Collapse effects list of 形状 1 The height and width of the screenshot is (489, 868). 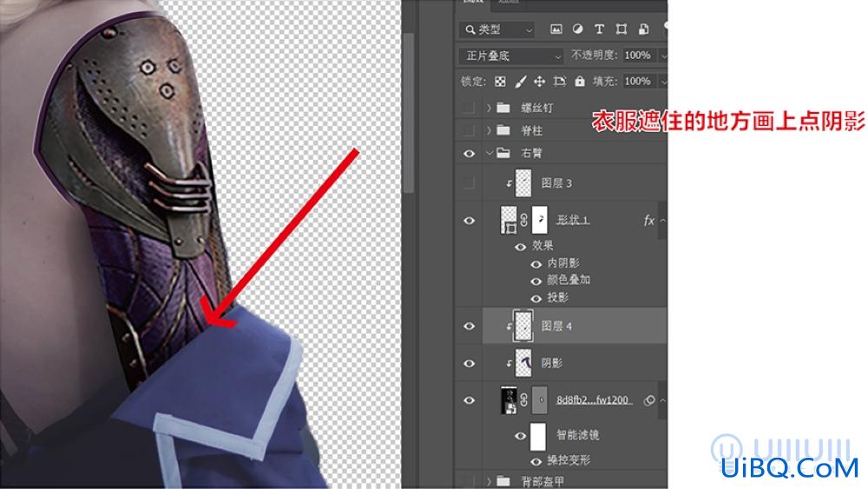[x=662, y=221]
